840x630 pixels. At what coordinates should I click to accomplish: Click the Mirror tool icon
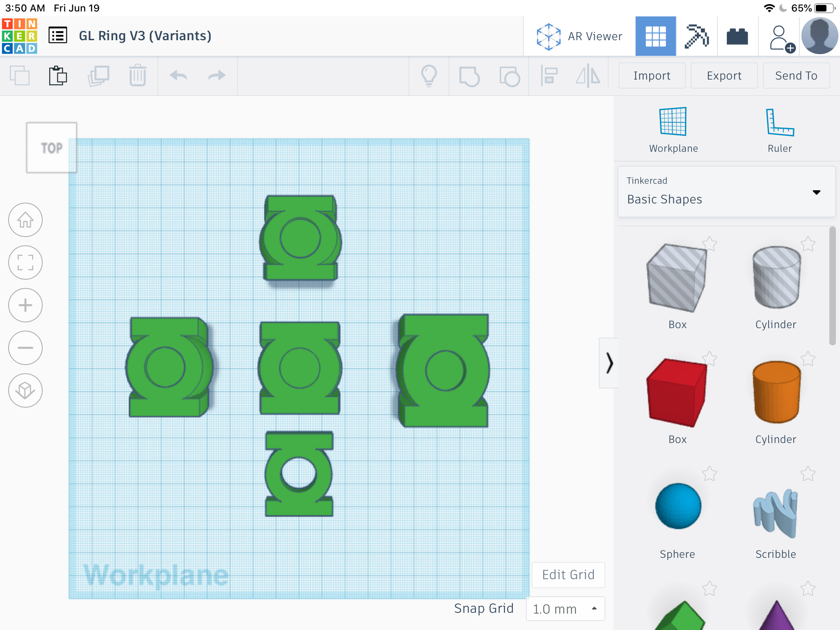tap(588, 75)
